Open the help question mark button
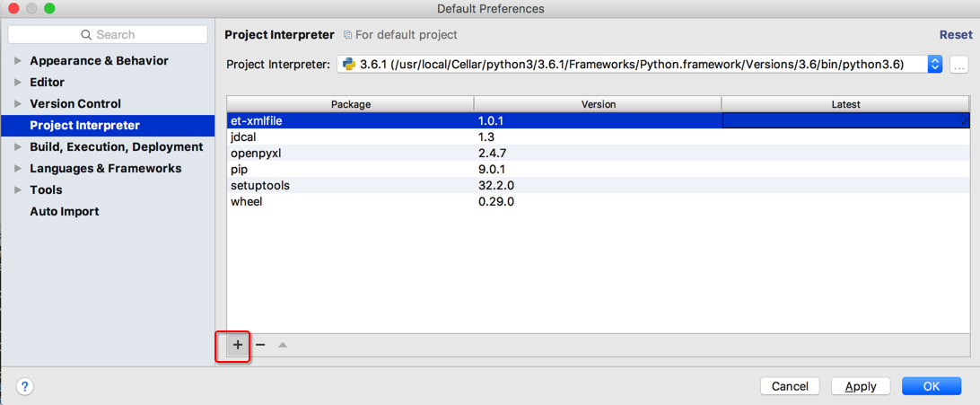The image size is (980, 405). coord(25,387)
